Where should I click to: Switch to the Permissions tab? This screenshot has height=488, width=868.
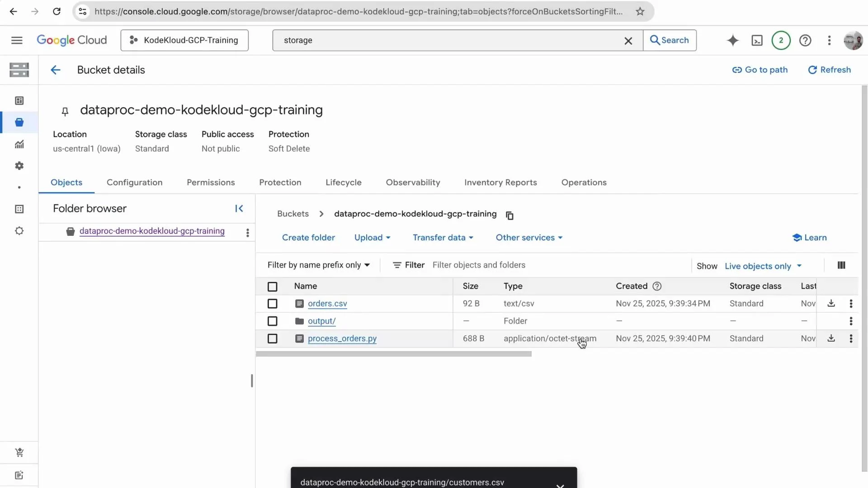tap(211, 183)
